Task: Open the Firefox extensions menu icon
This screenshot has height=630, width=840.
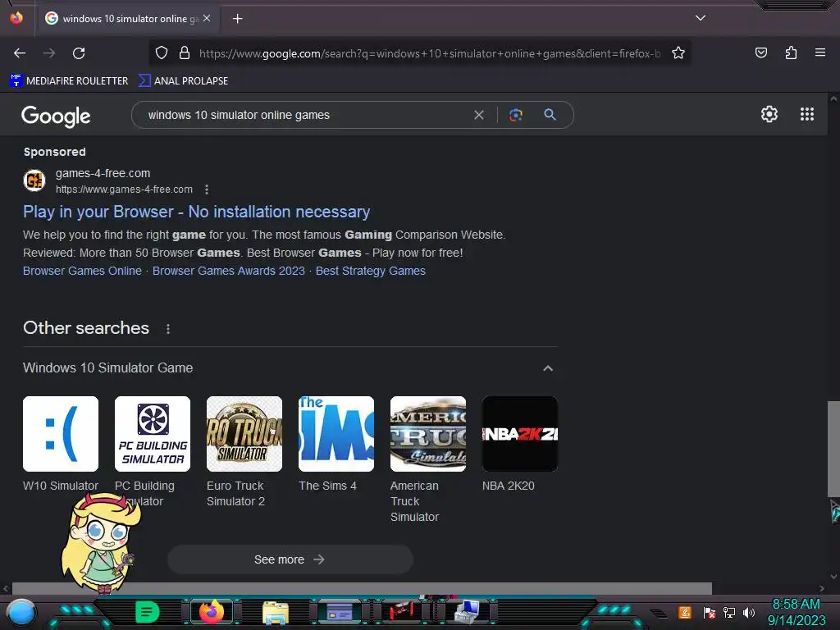Action: tap(791, 52)
